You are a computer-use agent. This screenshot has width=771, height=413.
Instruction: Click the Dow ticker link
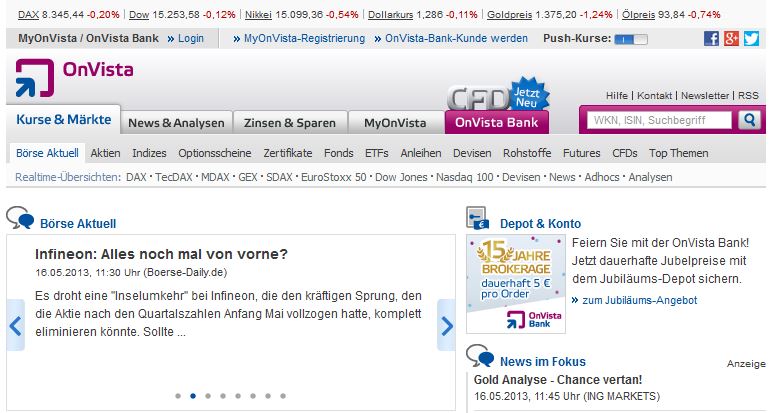(139, 15)
